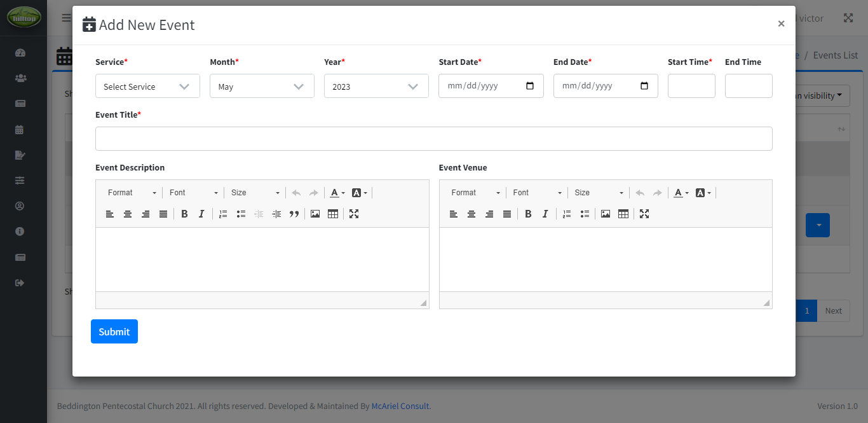The height and width of the screenshot is (423, 868).
Task: Insert table in Event Description editor
Action: pos(333,214)
